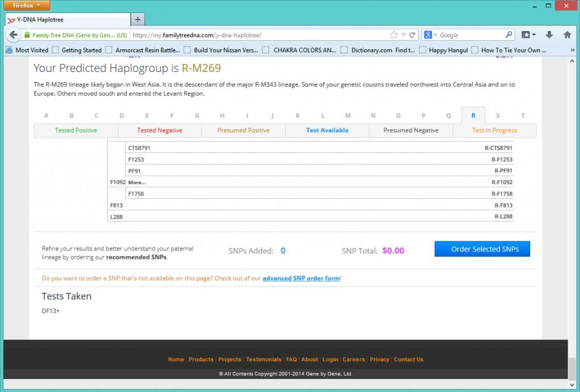Select haplogroup J tab
Image resolution: width=580 pixels, height=392 pixels.
(x=272, y=116)
